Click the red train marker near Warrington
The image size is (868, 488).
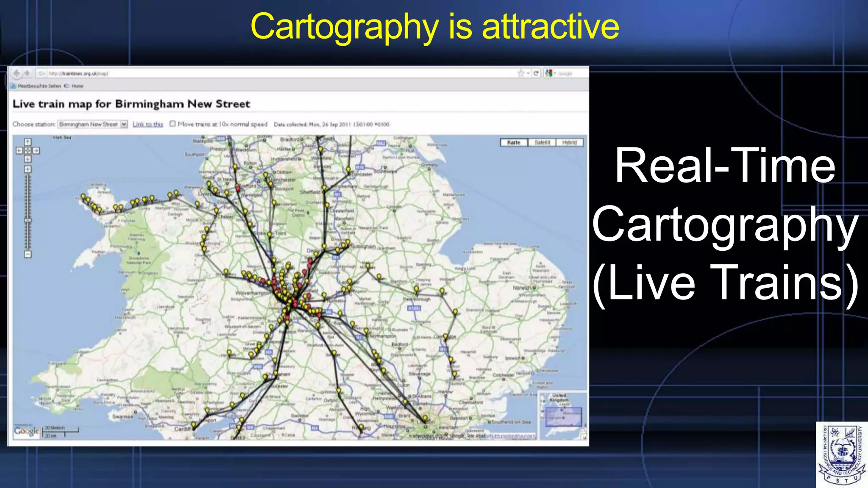coord(238,188)
